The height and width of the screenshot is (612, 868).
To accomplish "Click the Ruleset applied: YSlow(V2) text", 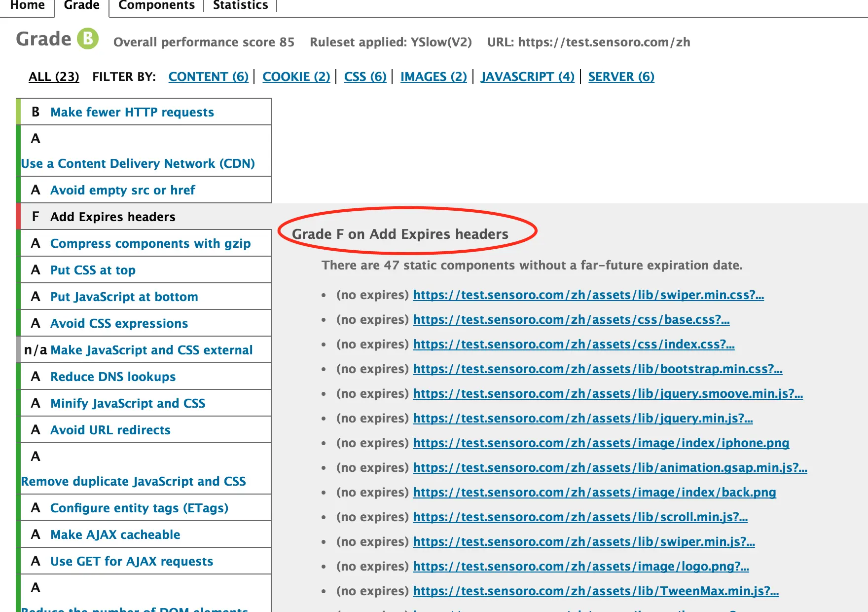I will 391,42.
